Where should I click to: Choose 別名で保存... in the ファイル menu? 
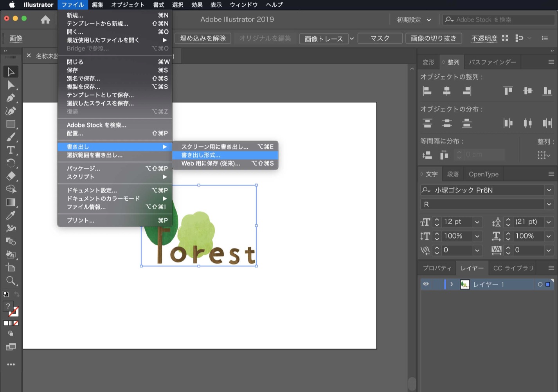pyautogui.click(x=115, y=78)
